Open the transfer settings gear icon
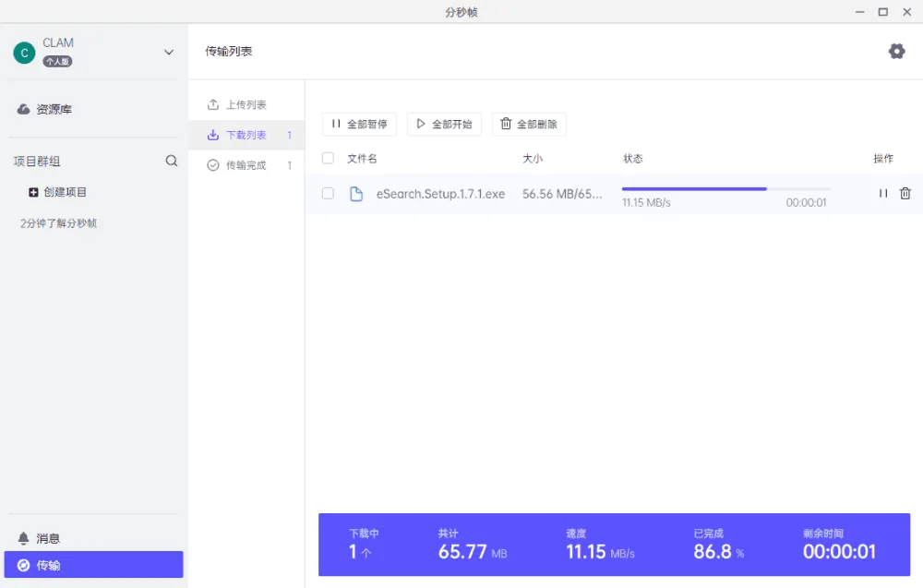 tap(896, 51)
